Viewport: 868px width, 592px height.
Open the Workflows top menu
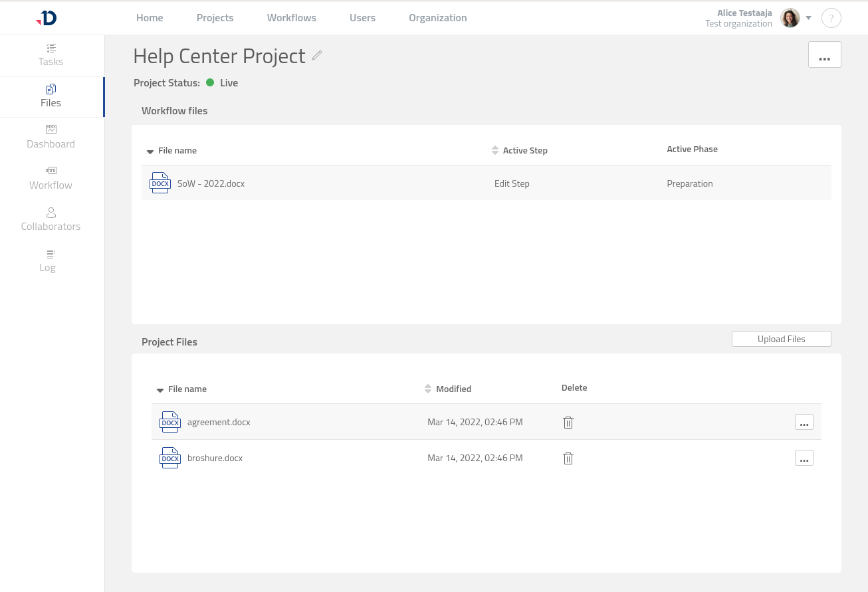coord(291,18)
